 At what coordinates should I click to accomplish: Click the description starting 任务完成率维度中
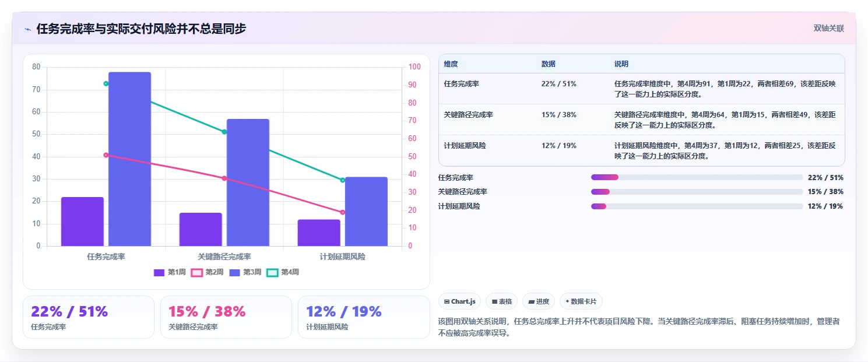coord(725,89)
